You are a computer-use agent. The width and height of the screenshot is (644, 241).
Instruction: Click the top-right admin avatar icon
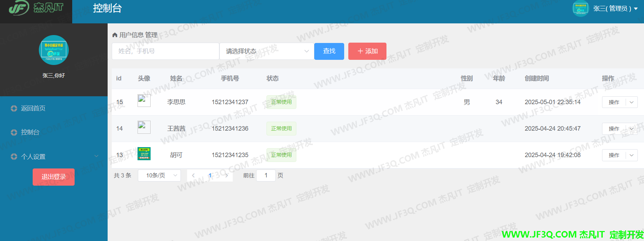pyautogui.click(x=580, y=9)
